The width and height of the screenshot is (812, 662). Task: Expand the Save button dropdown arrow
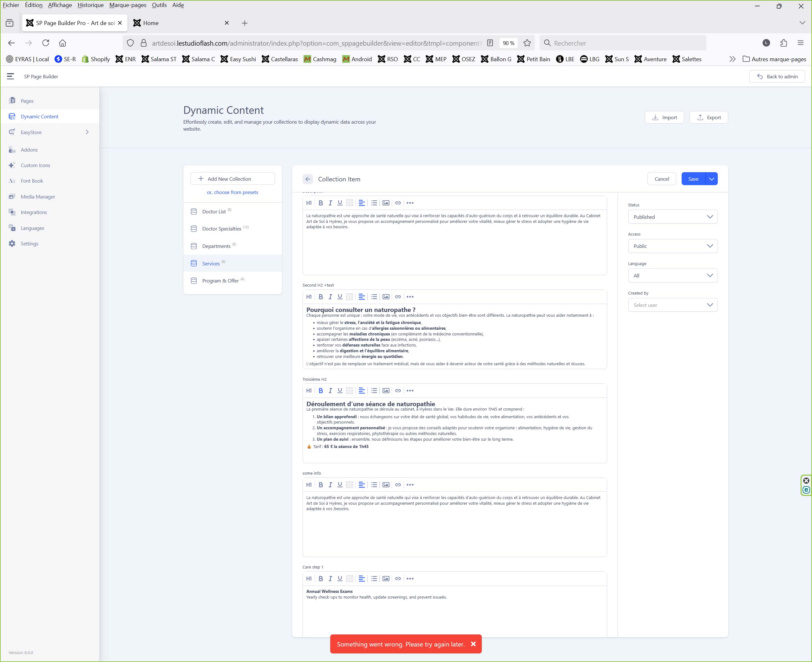[711, 179]
